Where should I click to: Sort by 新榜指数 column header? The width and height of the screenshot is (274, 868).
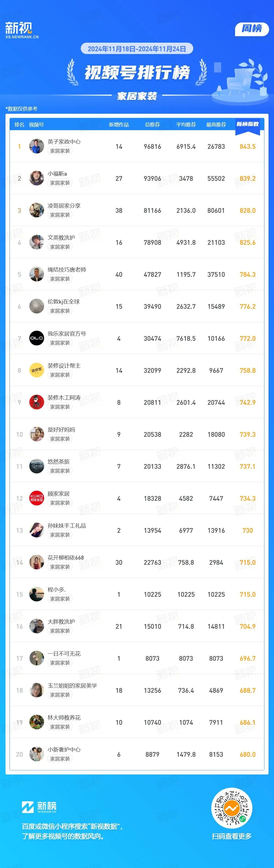tap(248, 124)
